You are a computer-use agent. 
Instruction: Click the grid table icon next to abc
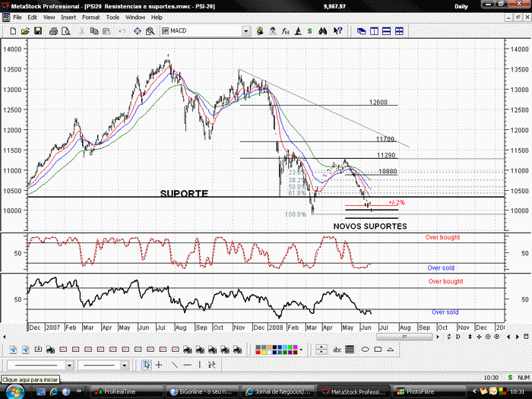pos(350,350)
